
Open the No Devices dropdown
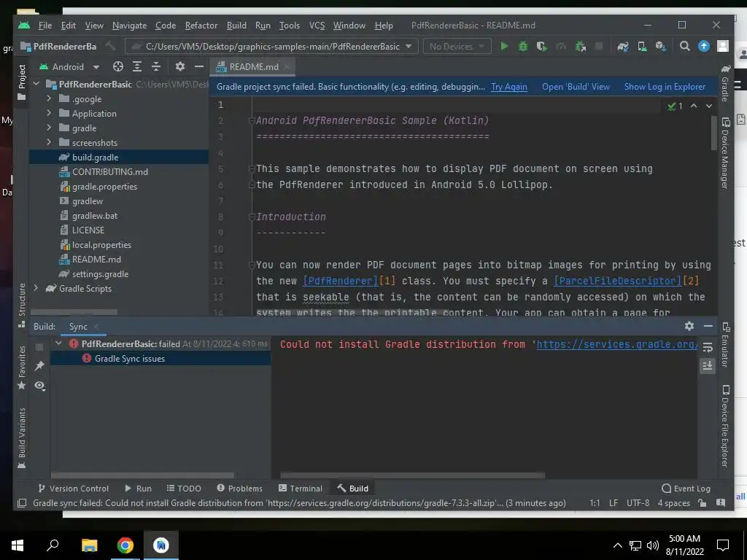[457, 46]
